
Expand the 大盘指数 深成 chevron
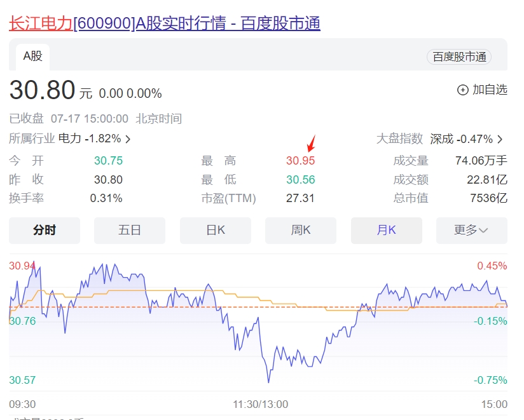tap(500, 139)
